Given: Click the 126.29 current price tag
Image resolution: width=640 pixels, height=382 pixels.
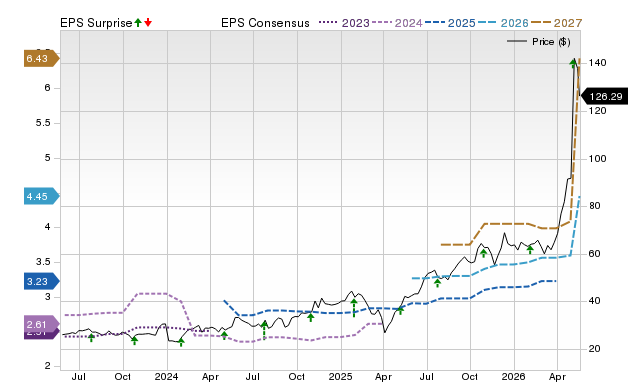Looking at the screenshot, I should (604, 97).
